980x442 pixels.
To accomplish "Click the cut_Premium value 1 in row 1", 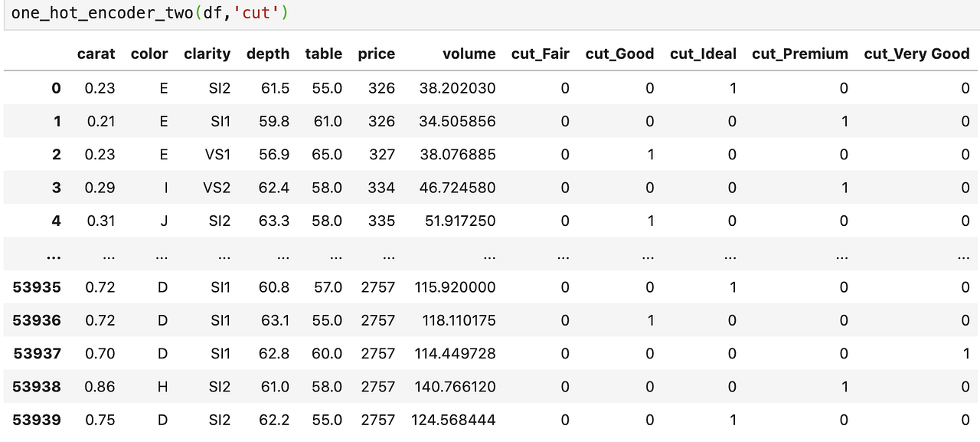I will [843, 121].
